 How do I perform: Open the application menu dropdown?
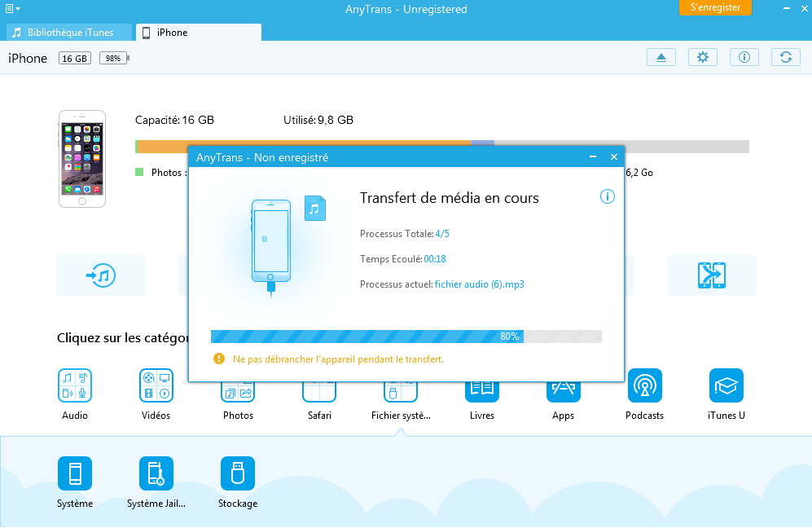point(12,9)
